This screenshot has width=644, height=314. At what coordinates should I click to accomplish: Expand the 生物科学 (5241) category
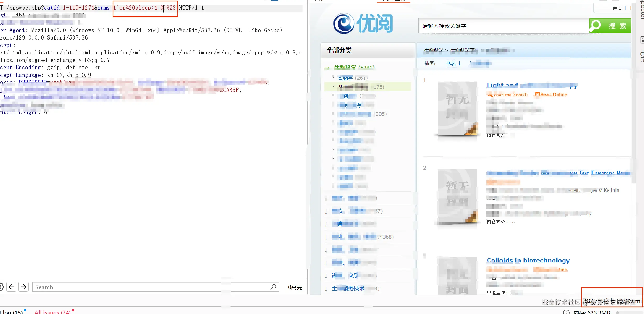tap(346, 67)
